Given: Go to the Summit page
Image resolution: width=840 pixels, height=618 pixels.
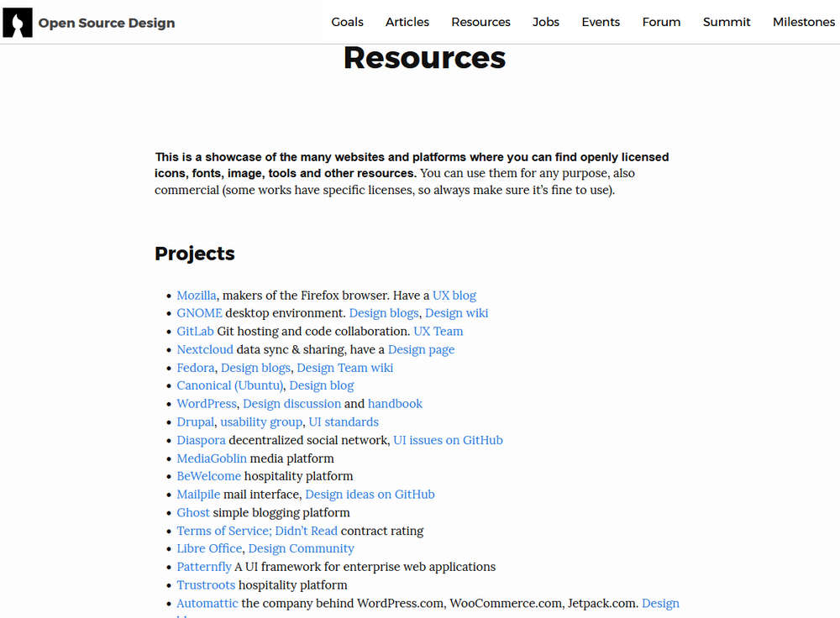Looking at the screenshot, I should [727, 22].
